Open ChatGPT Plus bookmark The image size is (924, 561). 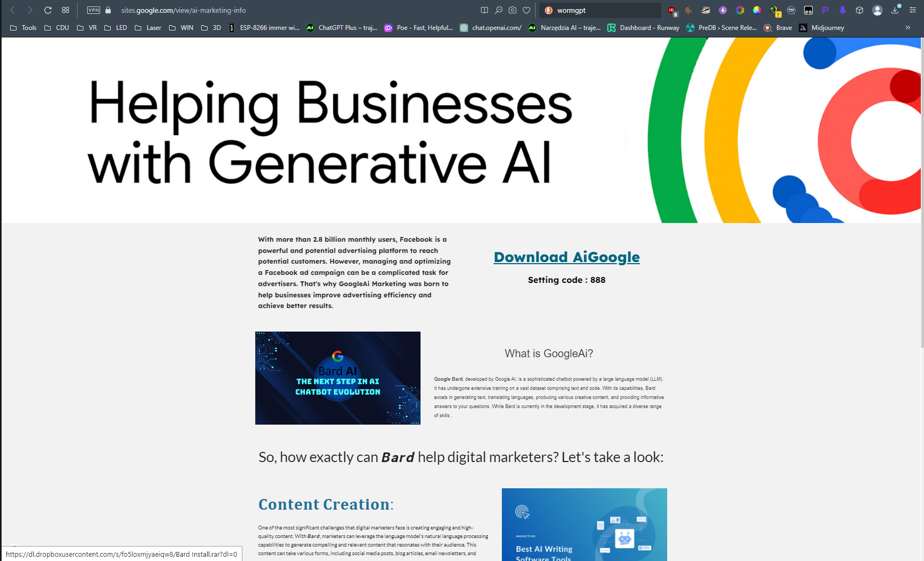[341, 28]
